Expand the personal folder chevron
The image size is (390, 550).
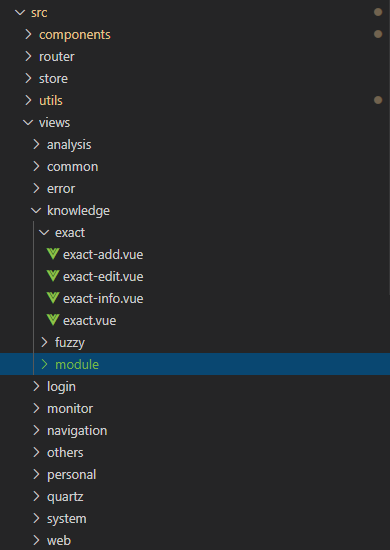36,474
